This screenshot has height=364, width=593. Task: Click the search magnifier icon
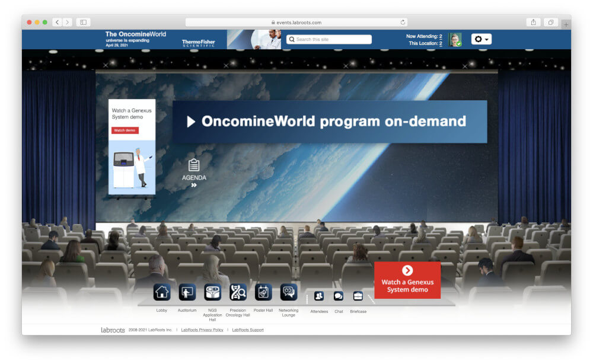click(x=292, y=39)
